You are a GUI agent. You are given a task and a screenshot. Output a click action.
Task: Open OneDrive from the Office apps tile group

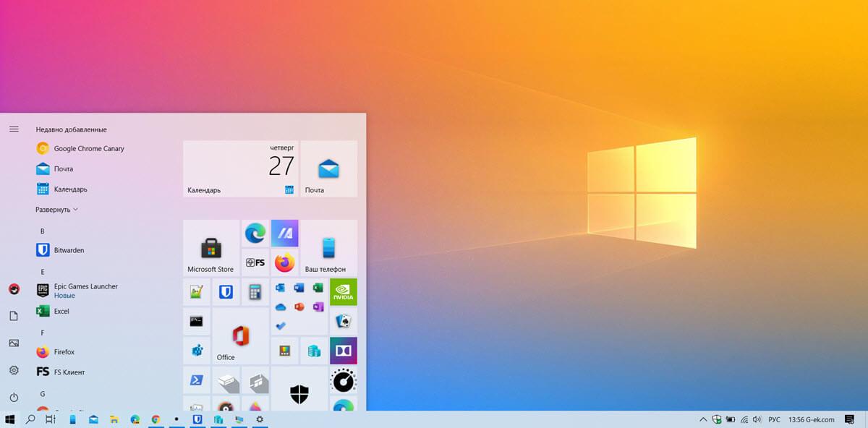[x=281, y=307]
